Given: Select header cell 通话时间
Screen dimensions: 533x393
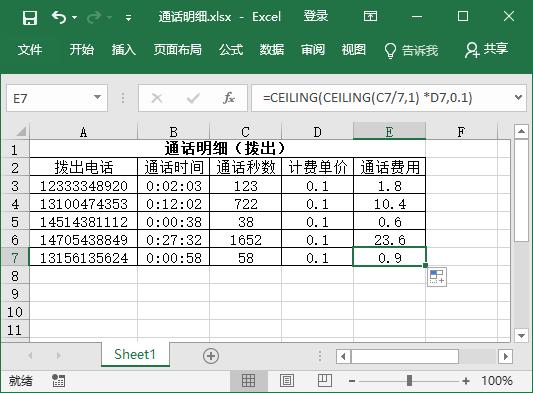Looking at the screenshot, I should (x=173, y=167).
